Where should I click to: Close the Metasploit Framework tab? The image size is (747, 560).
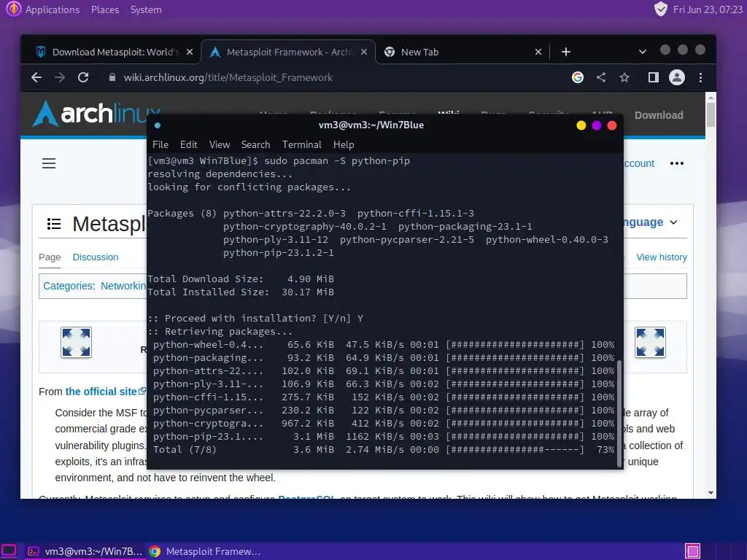tap(364, 52)
